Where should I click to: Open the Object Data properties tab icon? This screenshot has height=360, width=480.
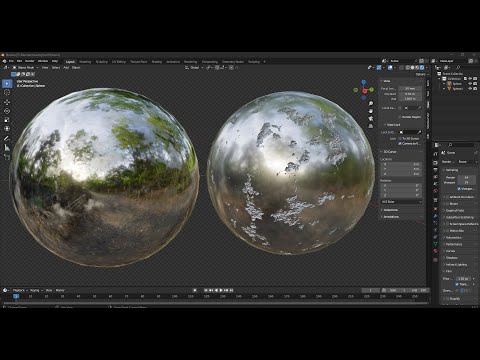point(435,244)
